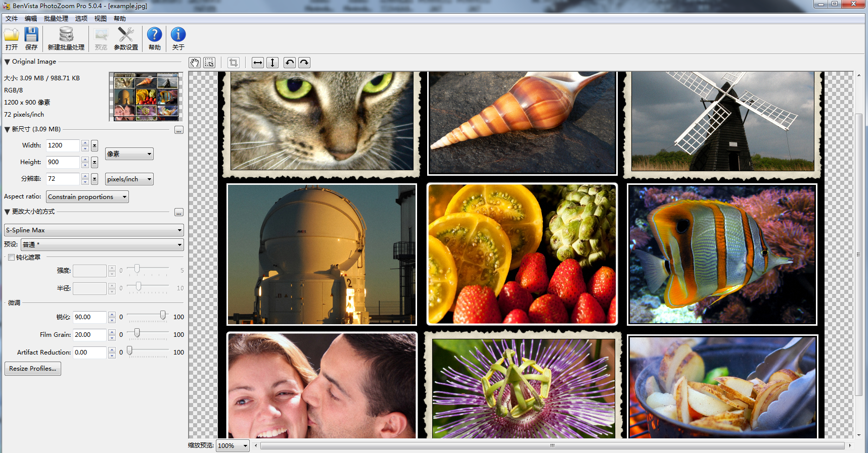Click the Width input field

(63, 146)
